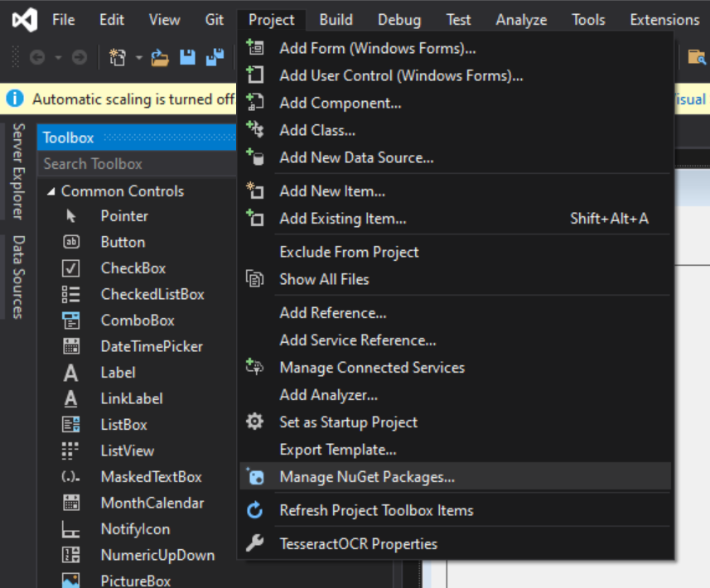Open the Data Sources side tab
The height and width of the screenshot is (588, 710).
[17, 277]
